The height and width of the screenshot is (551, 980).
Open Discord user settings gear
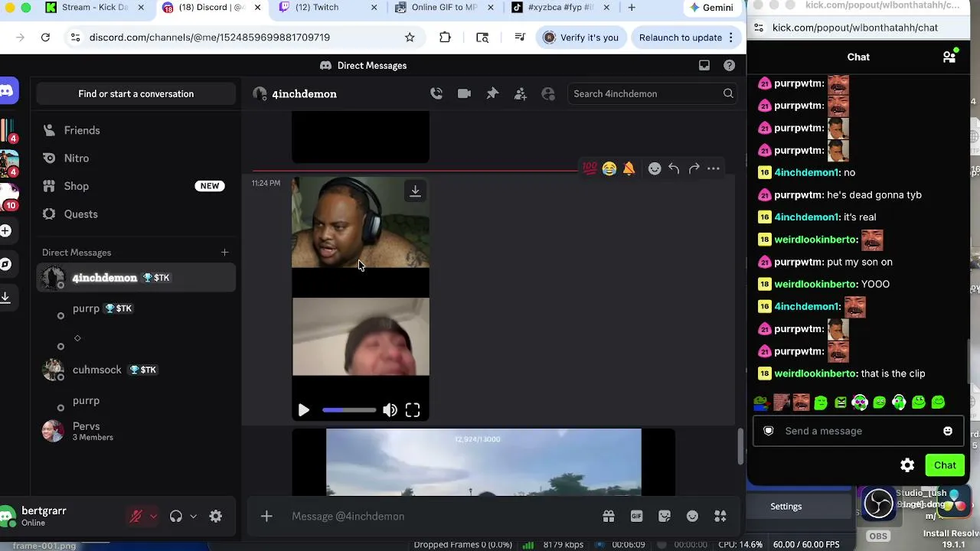216,517
